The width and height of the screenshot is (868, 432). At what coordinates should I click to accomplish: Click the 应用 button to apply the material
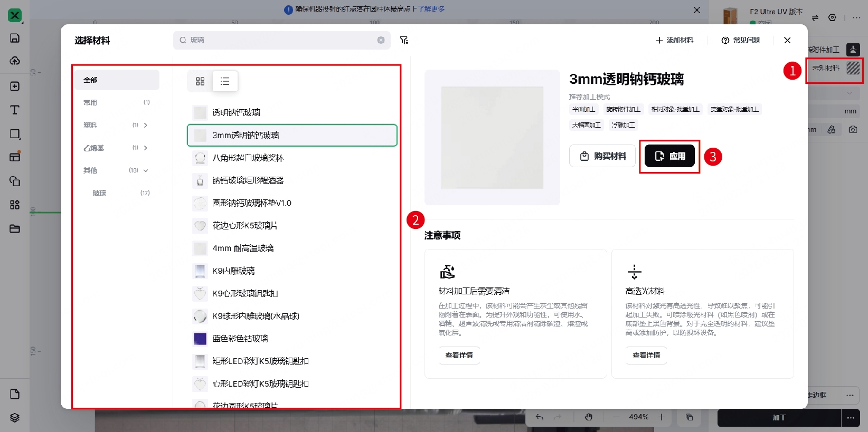click(669, 156)
